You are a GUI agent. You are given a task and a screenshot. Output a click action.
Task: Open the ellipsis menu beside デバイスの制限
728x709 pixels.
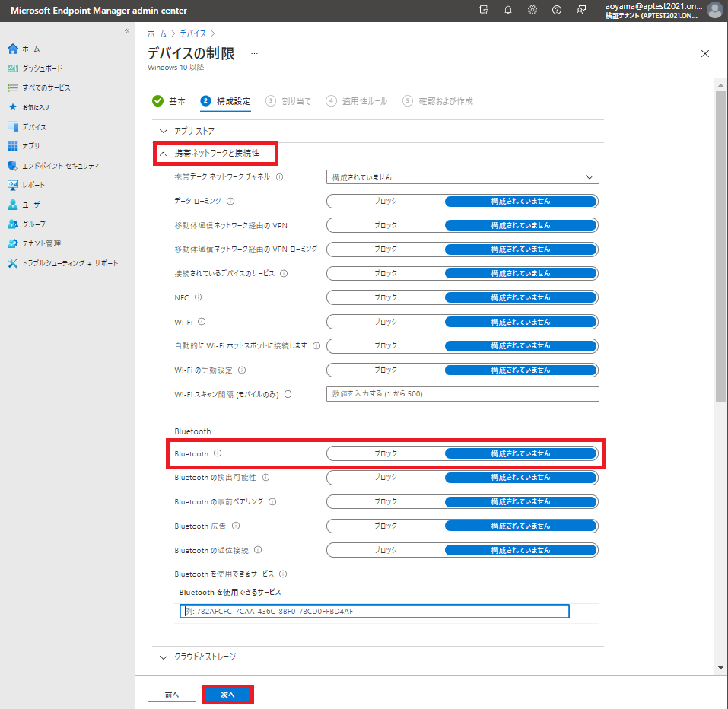(254, 54)
